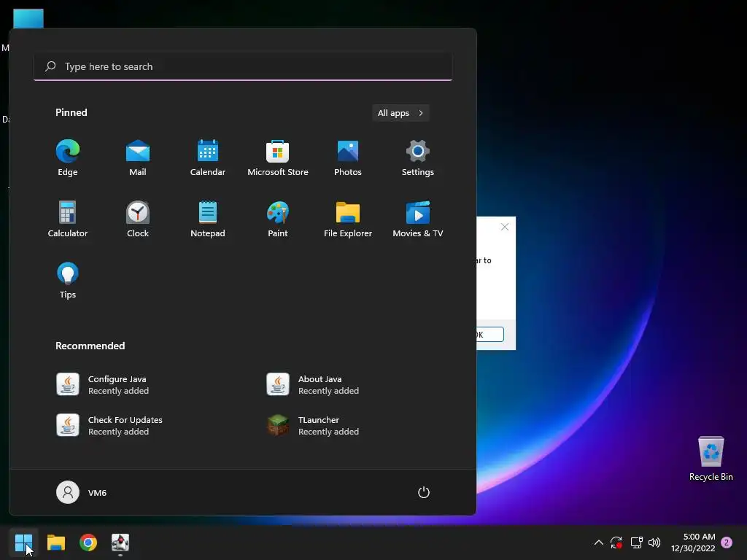Click the Windows Start button on taskbar
747x560 pixels.
(x=23, y=542)
